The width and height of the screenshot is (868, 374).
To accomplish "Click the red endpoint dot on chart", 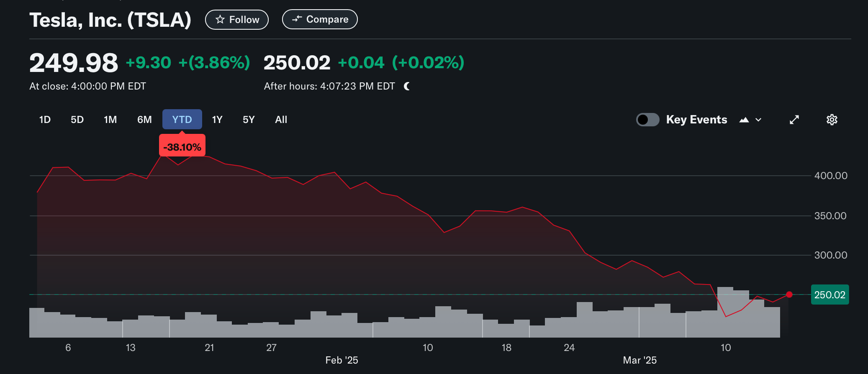I will click(x=789, y=295).
